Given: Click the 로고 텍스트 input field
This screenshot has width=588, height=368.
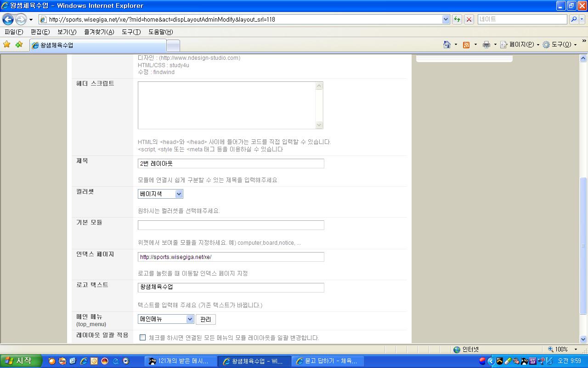Looking at the screenshot, I should pos(231,287).
